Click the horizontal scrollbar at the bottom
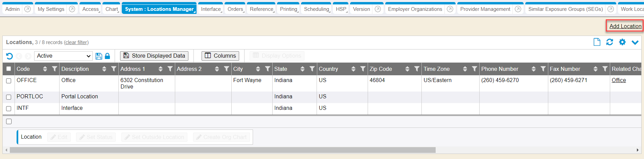This screenshot has height=159, width=644. (x=223, y=150)
